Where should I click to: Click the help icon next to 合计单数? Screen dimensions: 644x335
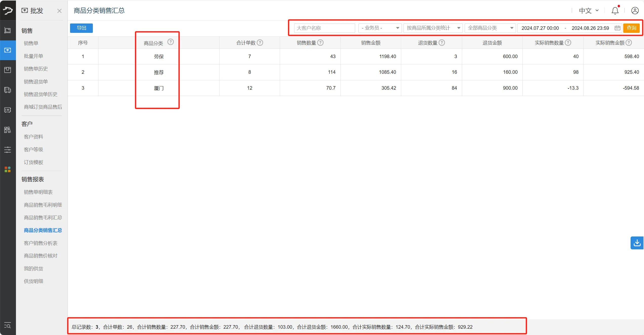pos(260,43)
